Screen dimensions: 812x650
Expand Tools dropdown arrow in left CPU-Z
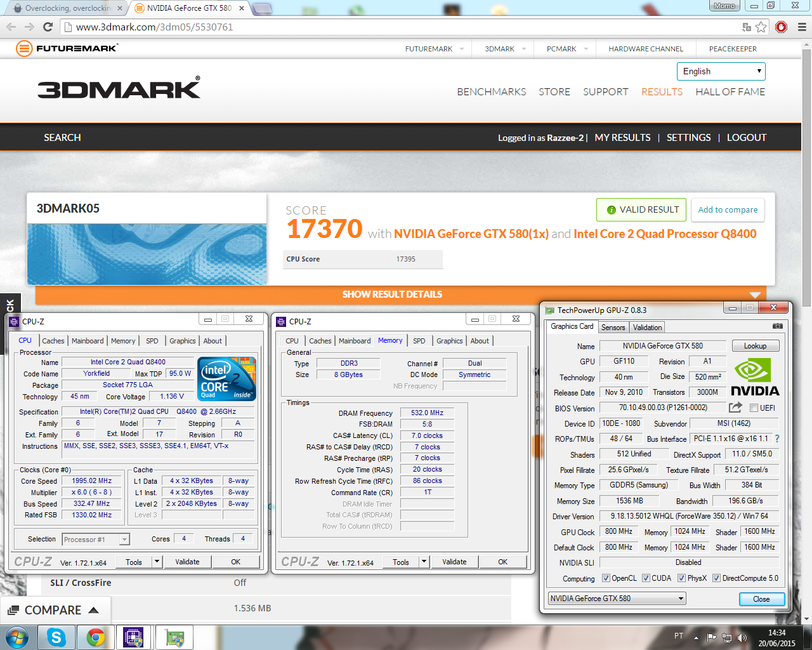(157, 562)
